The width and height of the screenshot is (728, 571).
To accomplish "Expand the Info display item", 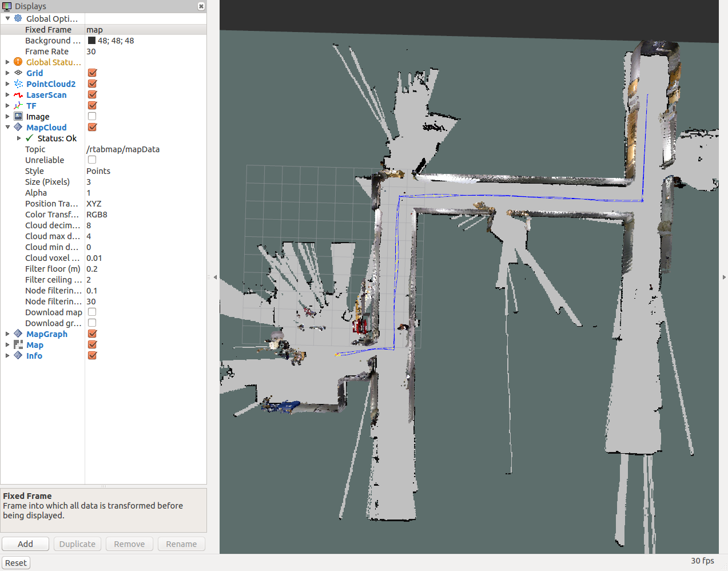I will [7, 356].
